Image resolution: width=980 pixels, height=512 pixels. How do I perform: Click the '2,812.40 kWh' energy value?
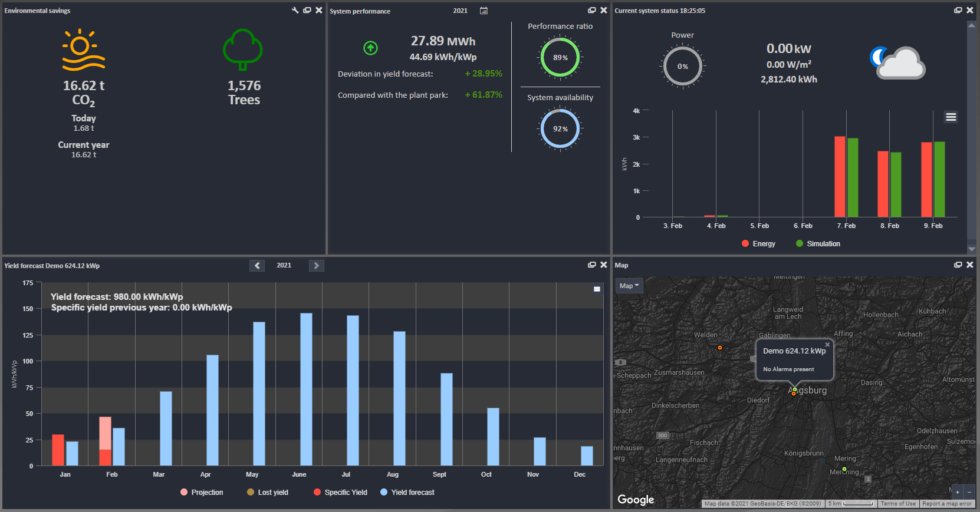click(x=789, y=80)
